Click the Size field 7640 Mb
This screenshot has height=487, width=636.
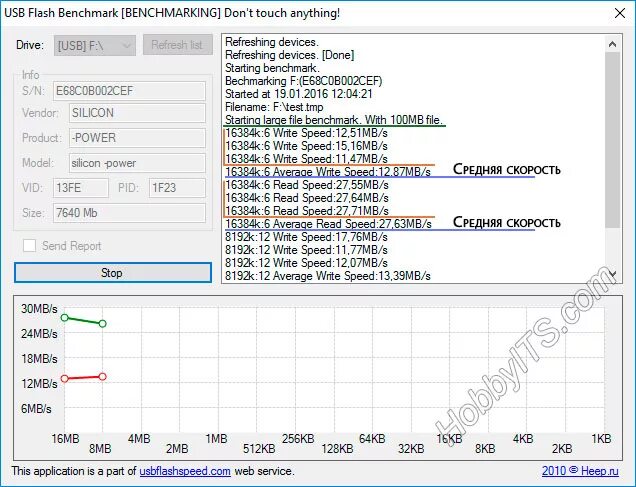click(x=129, y=213)
